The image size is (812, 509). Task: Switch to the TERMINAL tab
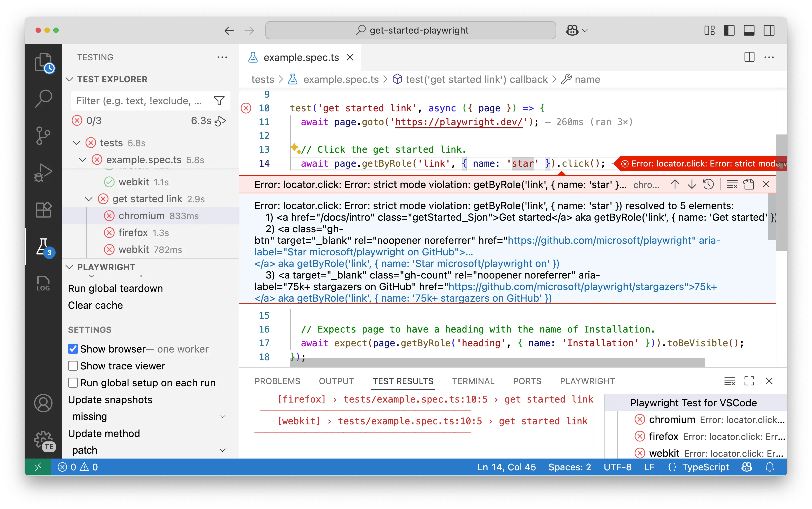pyautogui.click(x=473, y=381)
